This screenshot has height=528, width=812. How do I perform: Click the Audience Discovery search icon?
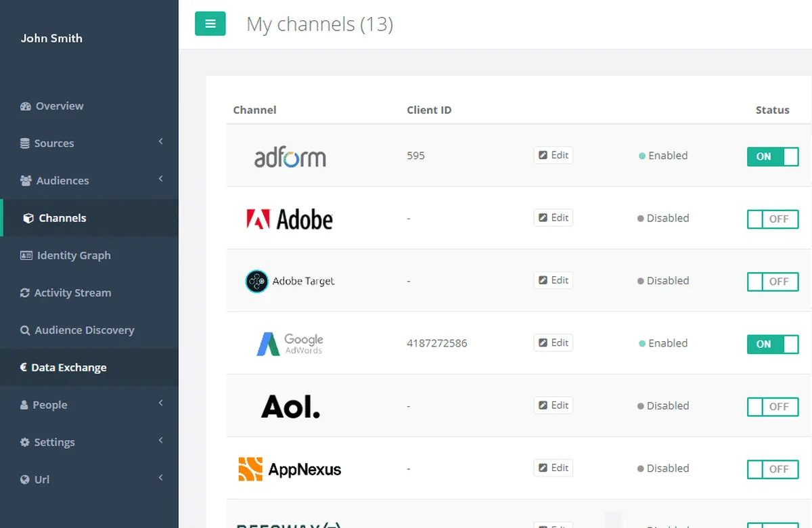tap(25, 330)
